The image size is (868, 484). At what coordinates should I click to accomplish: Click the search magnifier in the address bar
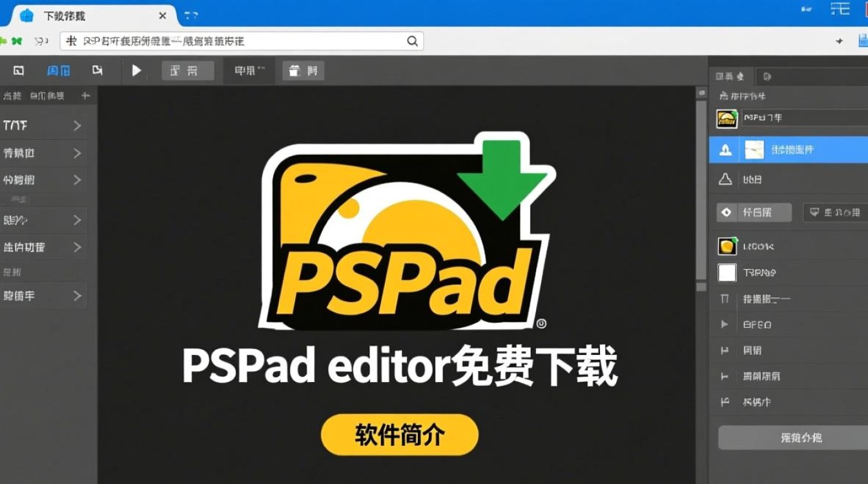click(412, 40)
